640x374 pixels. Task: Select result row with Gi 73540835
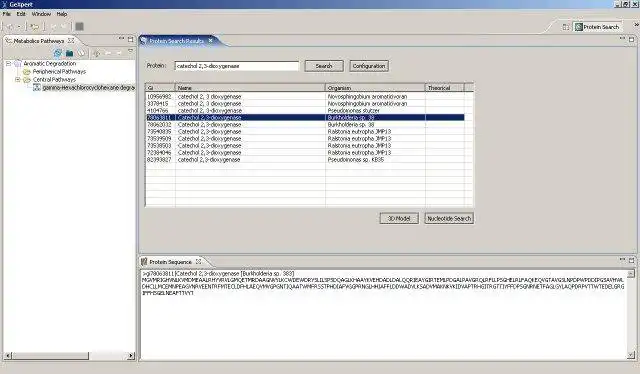(305, 131)
